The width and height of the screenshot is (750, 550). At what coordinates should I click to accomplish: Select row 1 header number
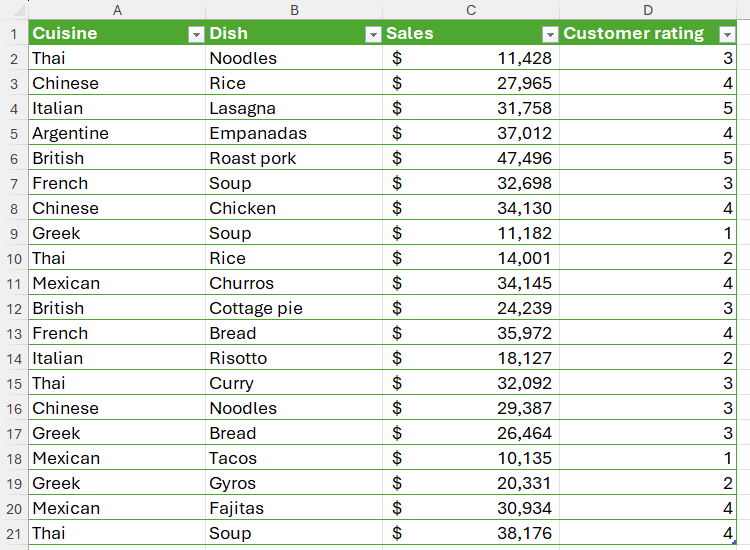coord(14,33)
